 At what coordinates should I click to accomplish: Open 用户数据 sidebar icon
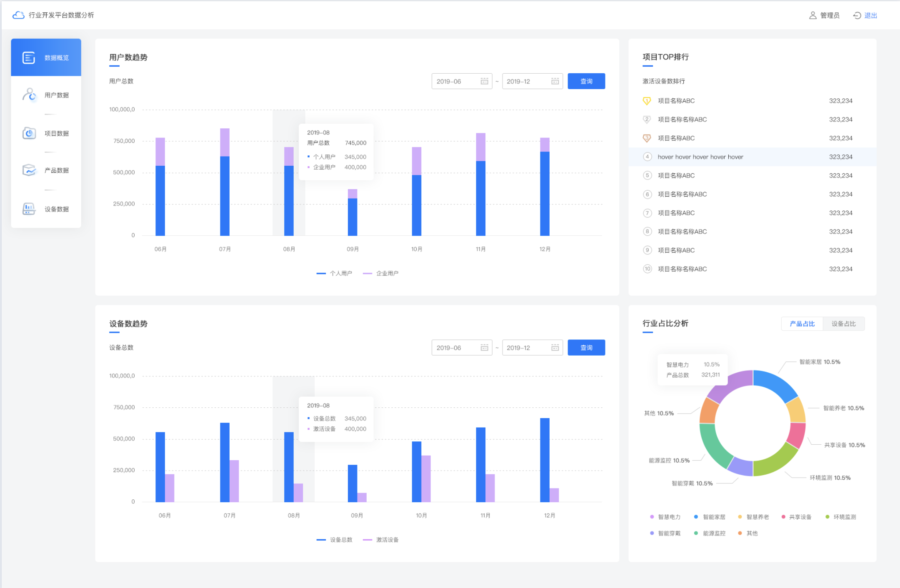pos(29,95)
